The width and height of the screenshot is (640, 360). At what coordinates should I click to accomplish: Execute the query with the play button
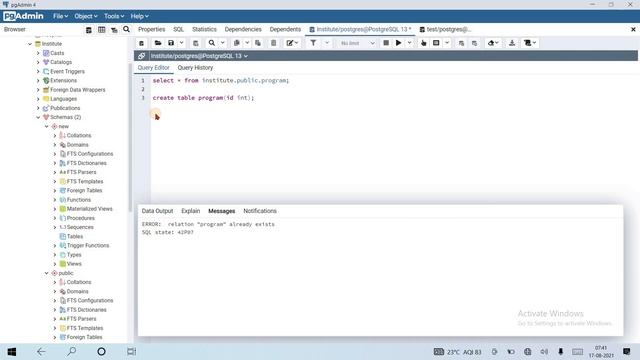[x=399, y=43]
